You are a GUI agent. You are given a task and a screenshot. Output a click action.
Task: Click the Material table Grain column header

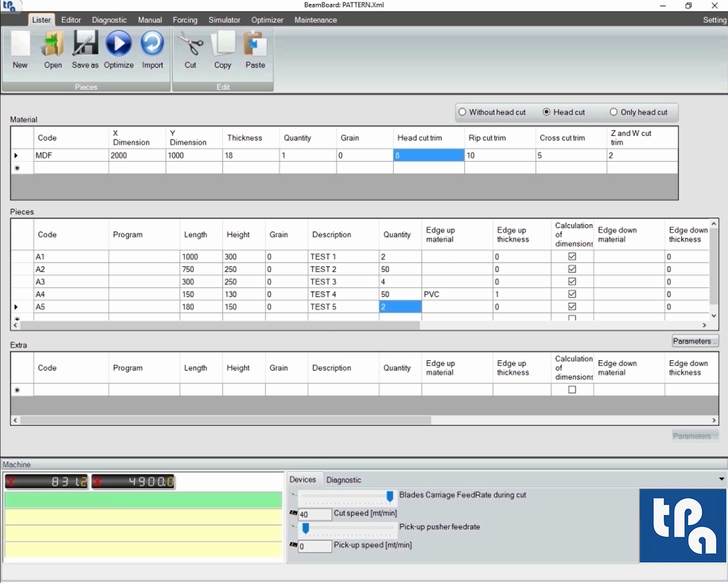pyautogui.click(x=365, y=138)
